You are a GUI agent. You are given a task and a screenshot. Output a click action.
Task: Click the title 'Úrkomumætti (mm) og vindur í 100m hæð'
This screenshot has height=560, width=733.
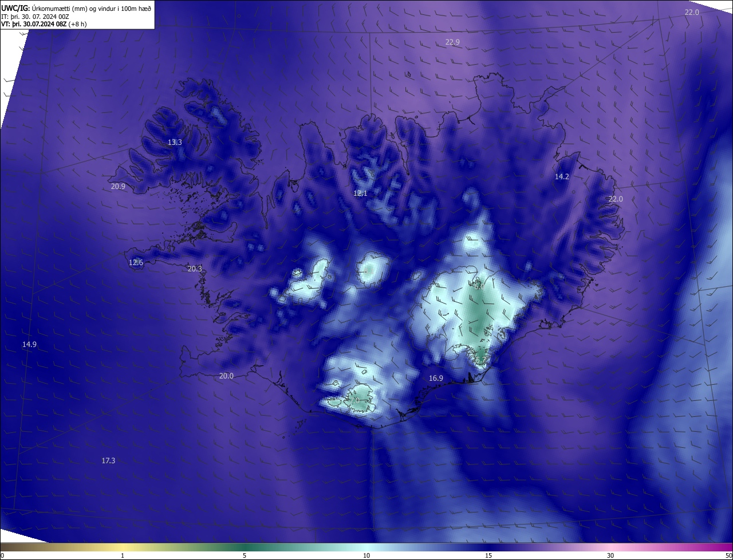(91, 8)
